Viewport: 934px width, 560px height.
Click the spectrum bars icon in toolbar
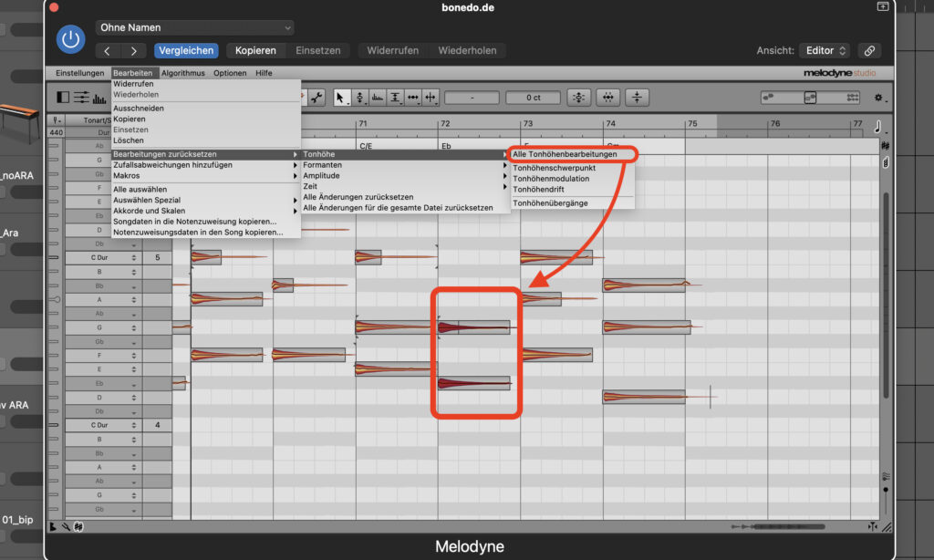[99, 98]
